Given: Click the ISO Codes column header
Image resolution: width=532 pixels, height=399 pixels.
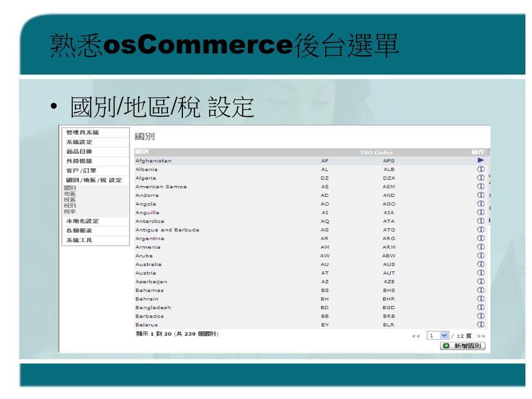Looking at the screenshot, I should point(377,152).
